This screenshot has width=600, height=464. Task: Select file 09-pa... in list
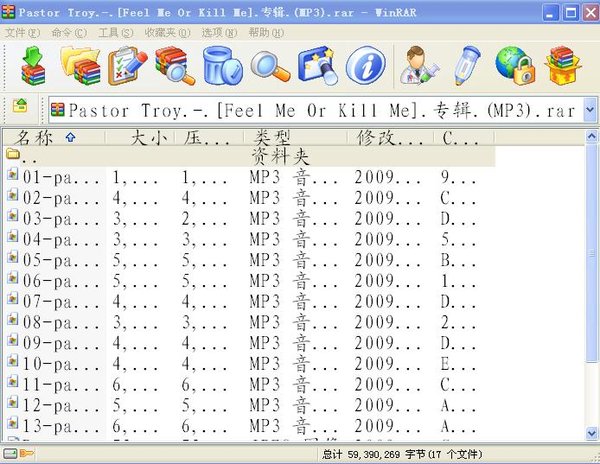click(x=61, y=343)
